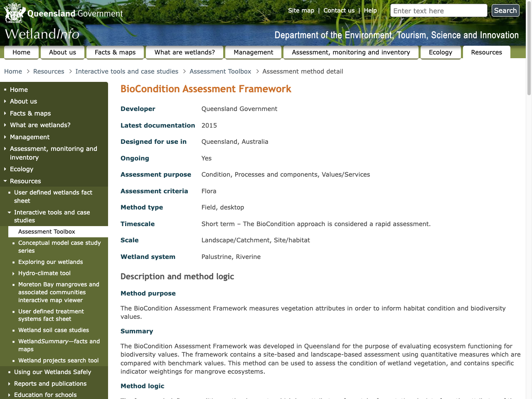Click Using our Wetlands Safely in sidebar
Viewport: 532px width, 399px height.
pos(52,372)
